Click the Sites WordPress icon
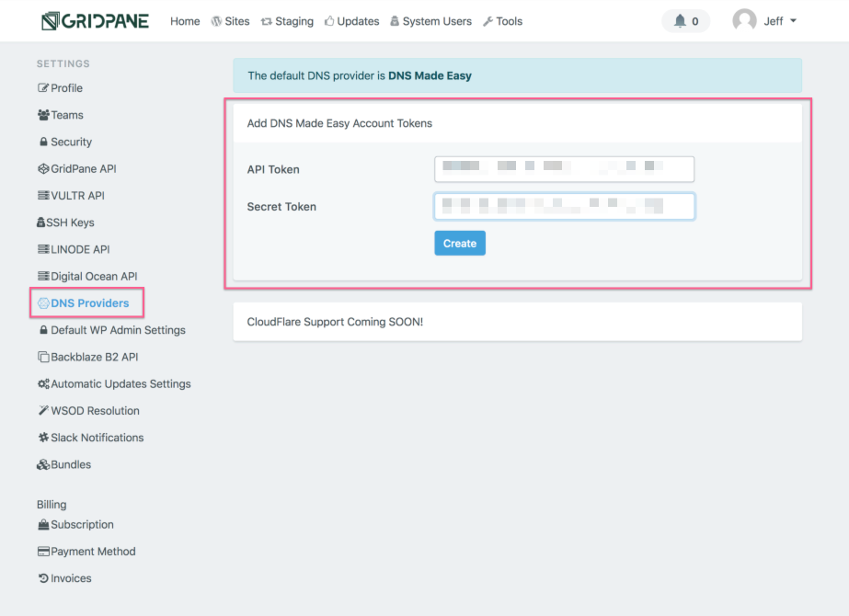The image size is (849, 616). (x=216, y=21)
